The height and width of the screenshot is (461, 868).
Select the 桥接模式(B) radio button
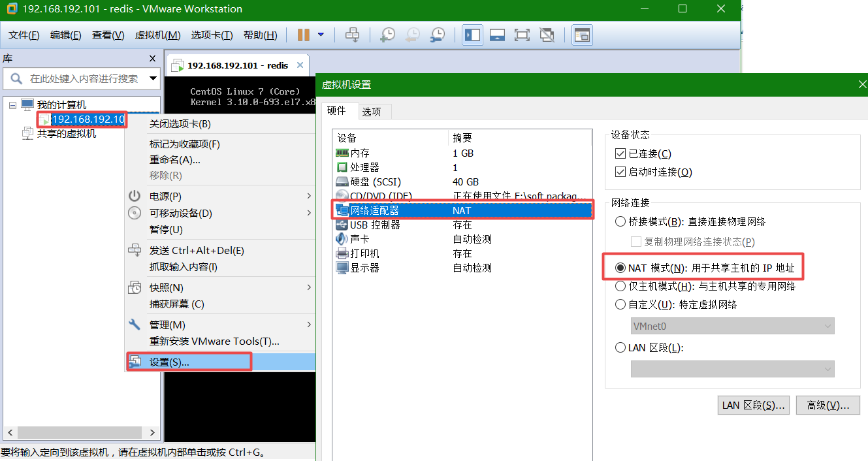pos(620,221)
